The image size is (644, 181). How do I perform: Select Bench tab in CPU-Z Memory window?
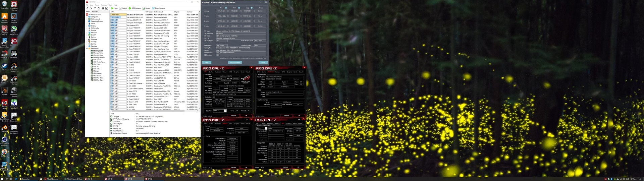pos(243,124)
